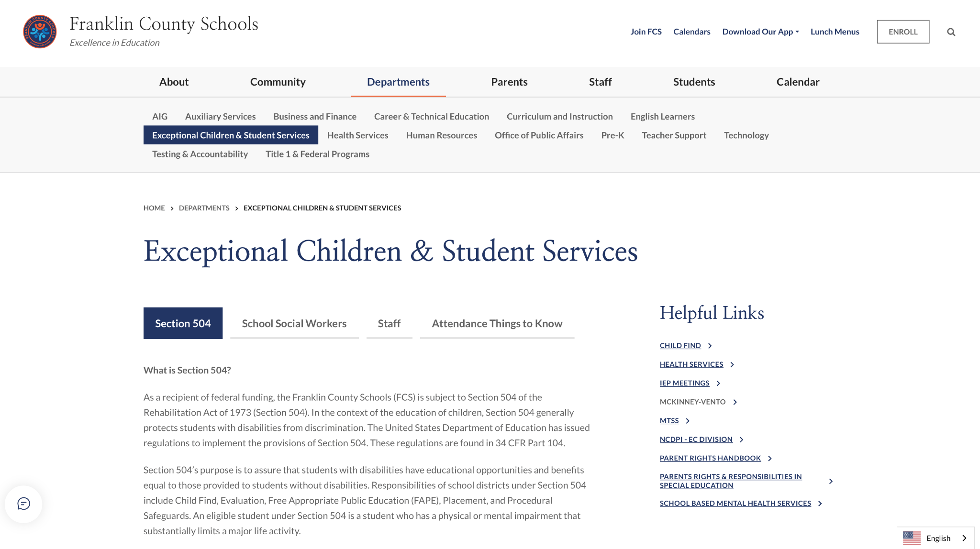The width and height of the screenshot is (980, 549).
Task: Open the chat bubble widget
Action: click(23, 504)
